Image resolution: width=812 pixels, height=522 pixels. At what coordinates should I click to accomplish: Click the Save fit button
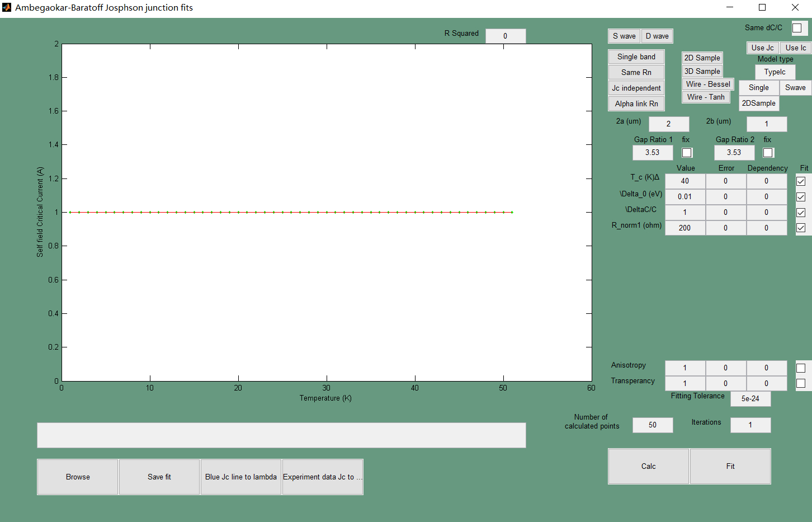point(159,477)
